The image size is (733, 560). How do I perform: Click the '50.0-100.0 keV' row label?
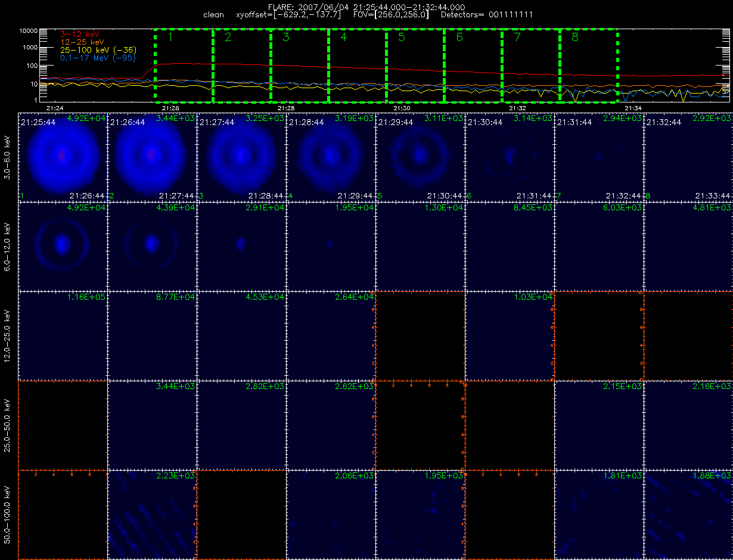coord(7,514)
